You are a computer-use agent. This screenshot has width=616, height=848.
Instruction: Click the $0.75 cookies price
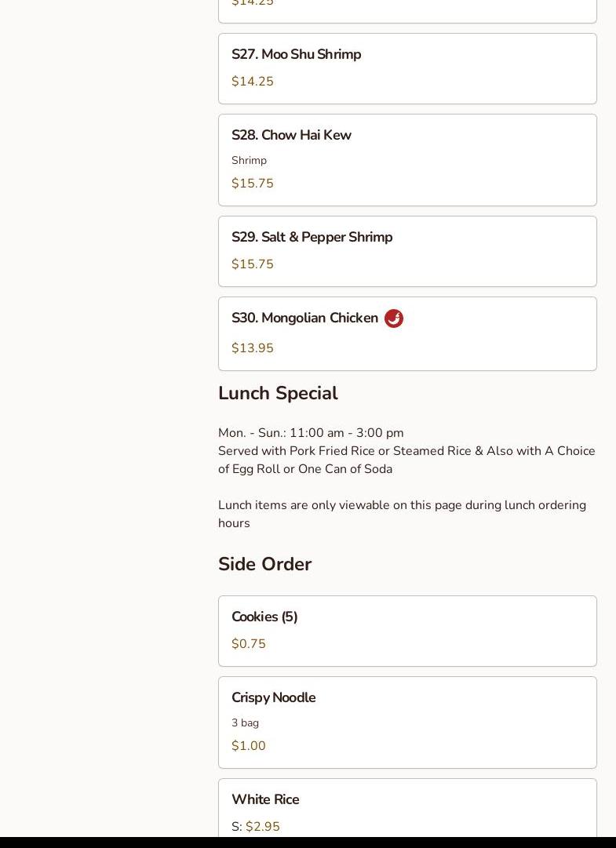(249, 644)
